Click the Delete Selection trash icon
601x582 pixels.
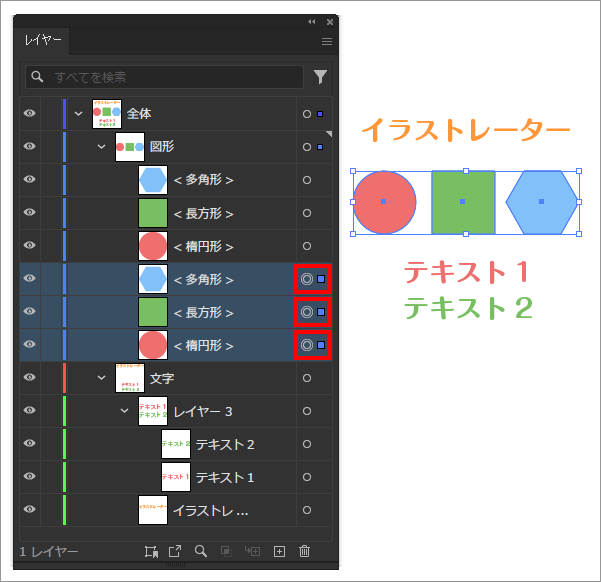[x=304, y=551]
